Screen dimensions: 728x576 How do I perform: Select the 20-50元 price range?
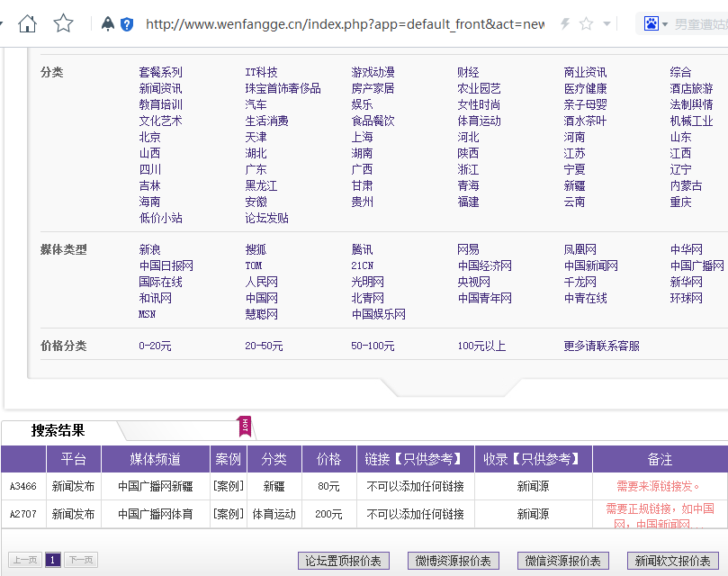pyautogui.click(x=264, y=346)
